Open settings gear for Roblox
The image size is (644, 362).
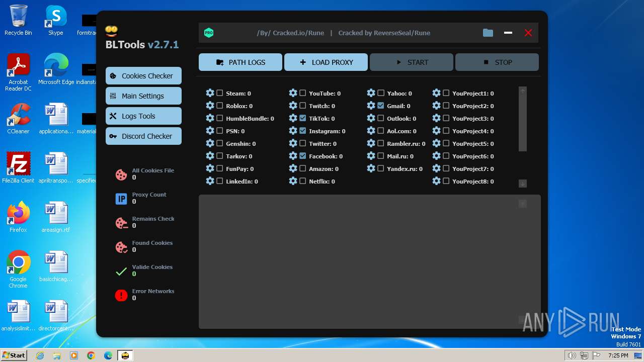point(210,106)
